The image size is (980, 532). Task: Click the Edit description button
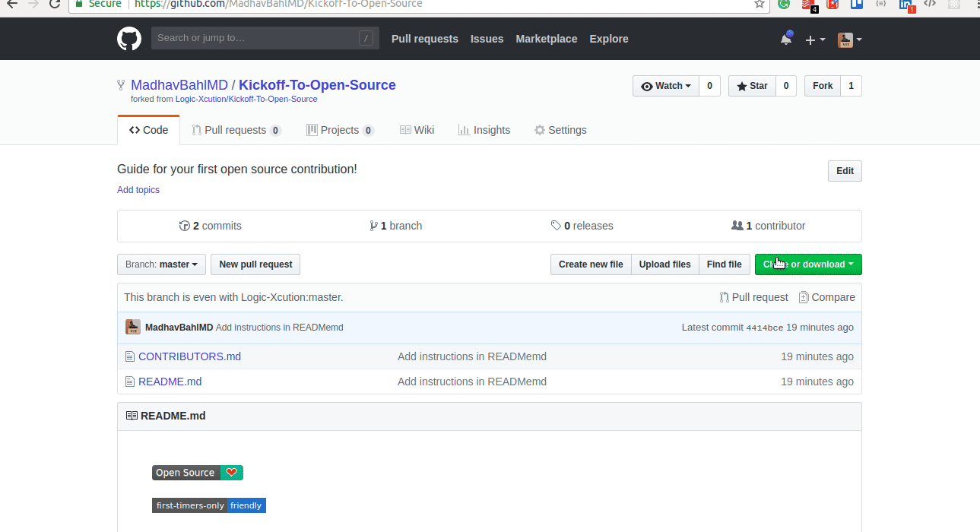tap(845, 171)
